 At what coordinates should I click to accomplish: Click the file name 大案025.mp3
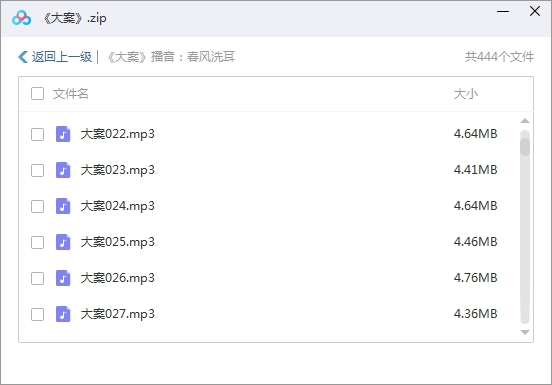point(118,242)
